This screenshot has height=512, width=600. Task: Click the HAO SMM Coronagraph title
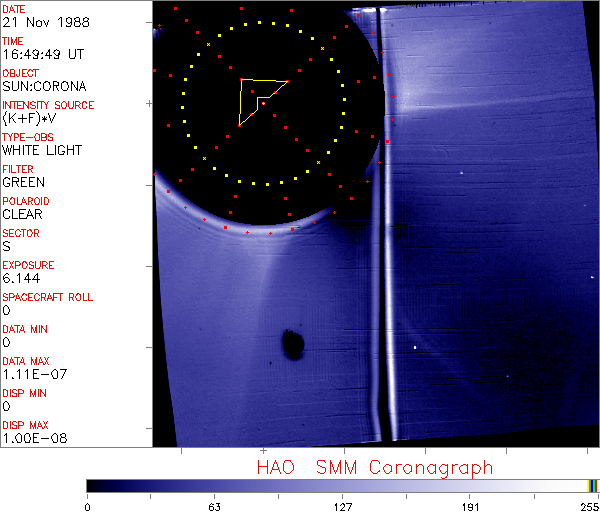(x=375, y=467)
